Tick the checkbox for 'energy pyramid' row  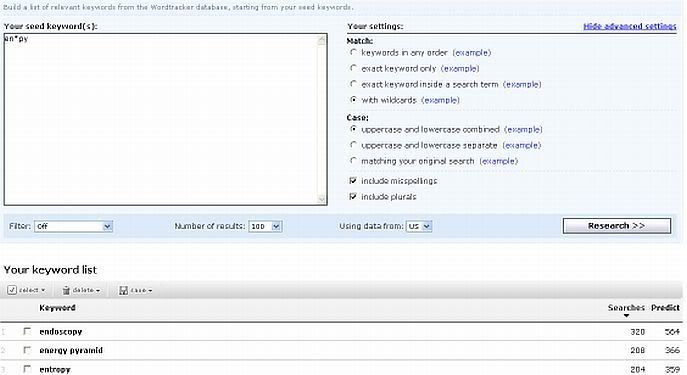pos(27,350)
